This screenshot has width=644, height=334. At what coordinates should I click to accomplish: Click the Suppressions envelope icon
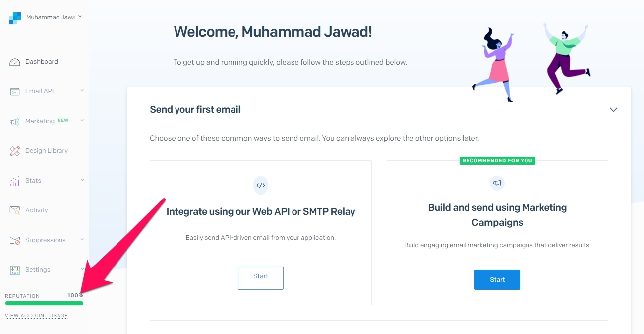coord(15,240)
